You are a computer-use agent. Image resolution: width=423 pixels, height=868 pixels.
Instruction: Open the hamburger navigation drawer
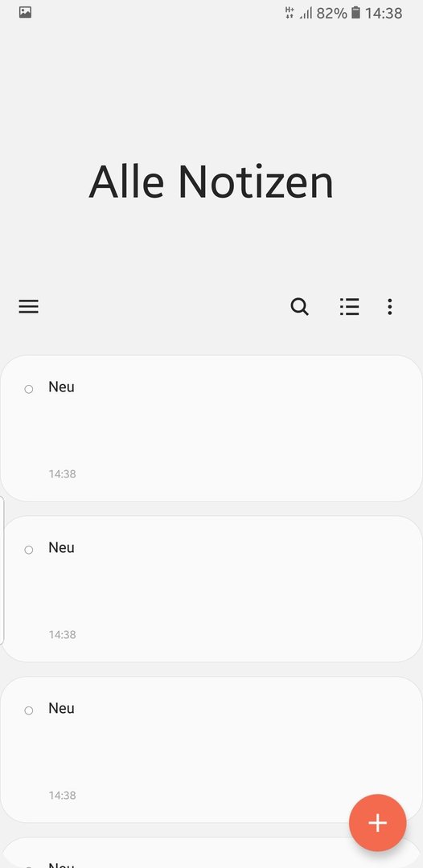click(29, 306)
